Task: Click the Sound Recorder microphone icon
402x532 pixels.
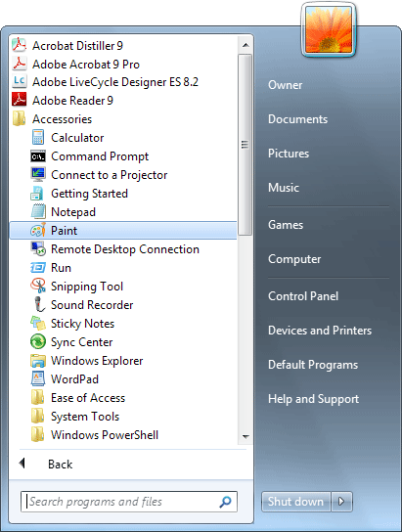Action: tap(39, 304)
